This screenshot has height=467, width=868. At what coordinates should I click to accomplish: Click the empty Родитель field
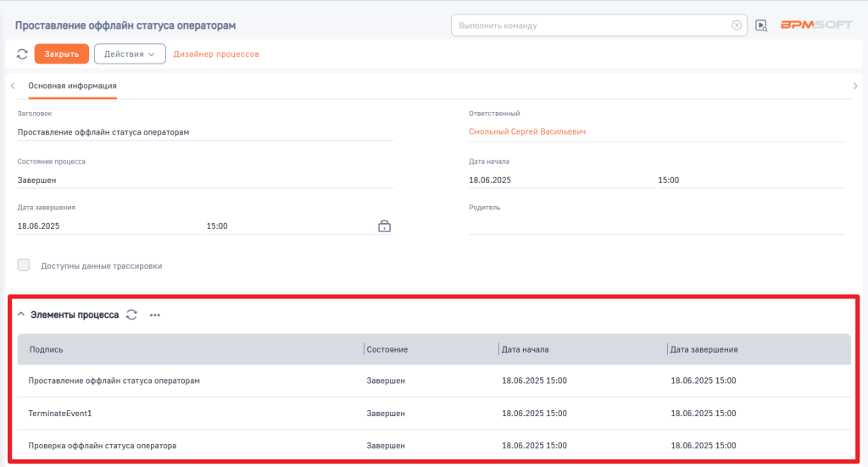(x=657, y=226)
